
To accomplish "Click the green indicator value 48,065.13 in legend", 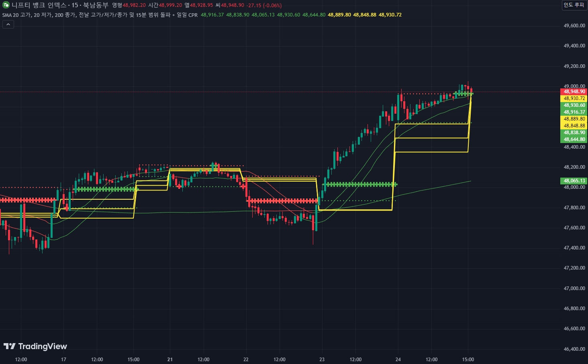I will click(x=263, y=15).
